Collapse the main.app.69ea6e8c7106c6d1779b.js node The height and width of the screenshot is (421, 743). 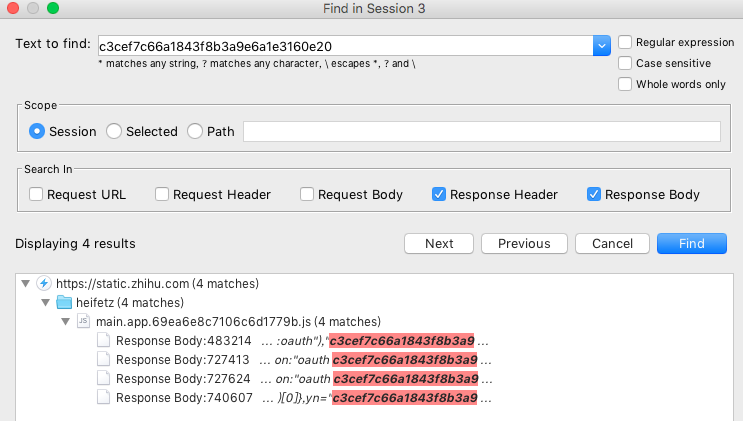tap(65, 322)
